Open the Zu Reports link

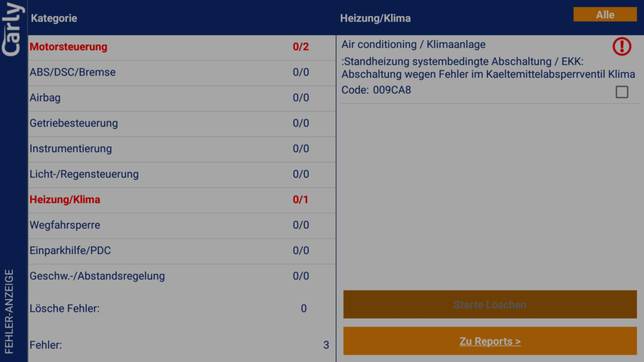click(490, 341)
